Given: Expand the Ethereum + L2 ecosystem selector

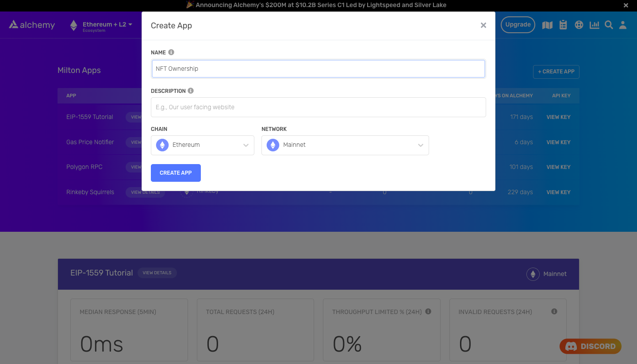Looking at the screenshot, I should pyautogui.click(x=102, y=25).
